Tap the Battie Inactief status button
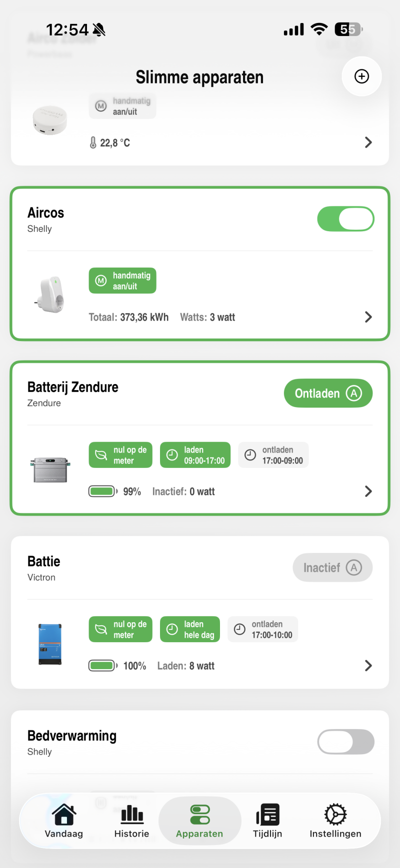 pyautogui.click(x=332, y=567)
